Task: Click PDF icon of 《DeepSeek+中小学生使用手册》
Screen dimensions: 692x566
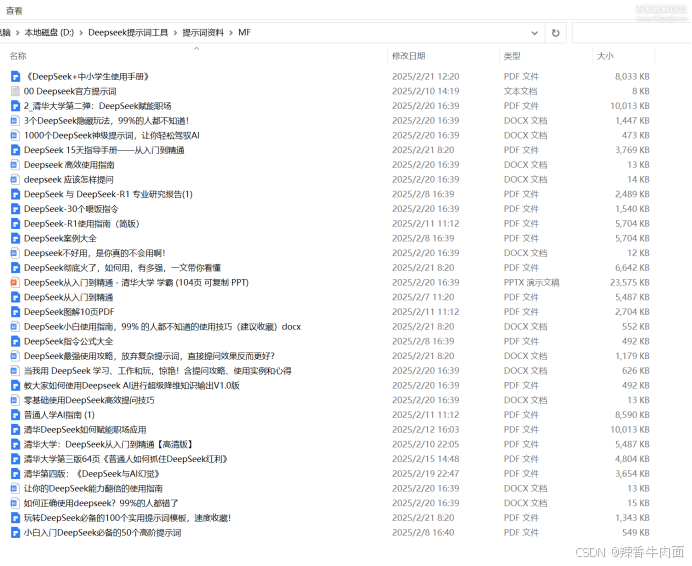Action: pyautogui.click(x=15, y=77)
